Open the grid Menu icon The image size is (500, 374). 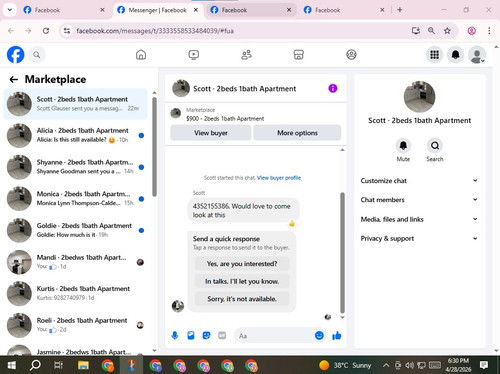[x=434, y=55]
